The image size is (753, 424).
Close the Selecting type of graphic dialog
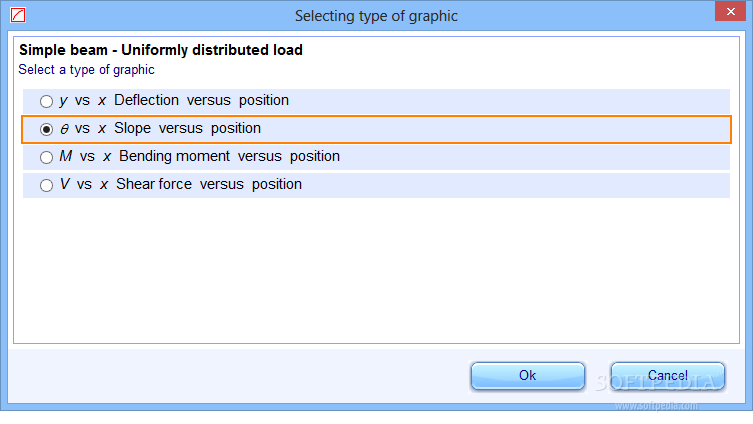coord(730,12)
